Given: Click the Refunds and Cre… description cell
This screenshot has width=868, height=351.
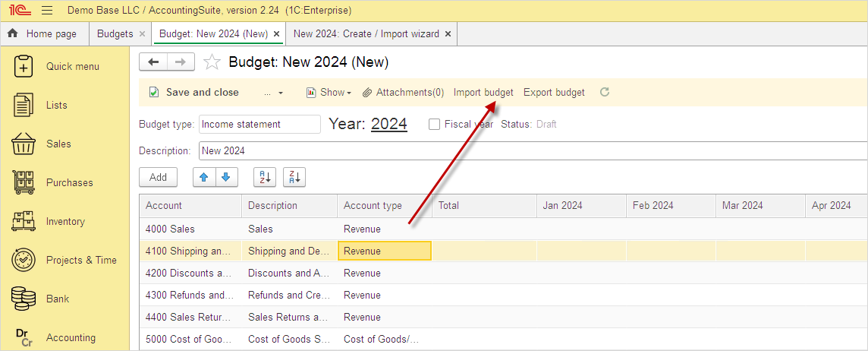Looking at the screenshot, I should pos(290,296).
